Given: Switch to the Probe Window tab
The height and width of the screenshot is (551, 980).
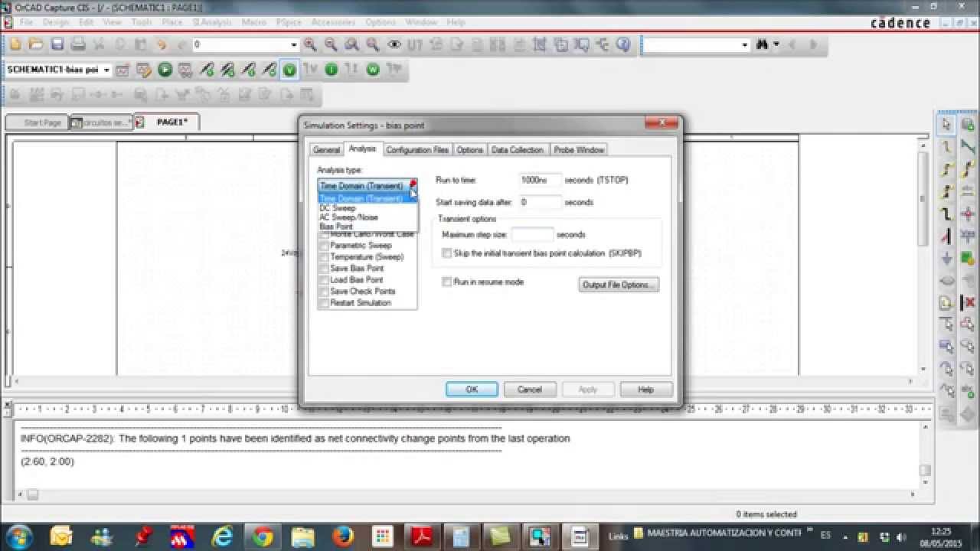Looking at the screenshot, I should tap(579, 150).
